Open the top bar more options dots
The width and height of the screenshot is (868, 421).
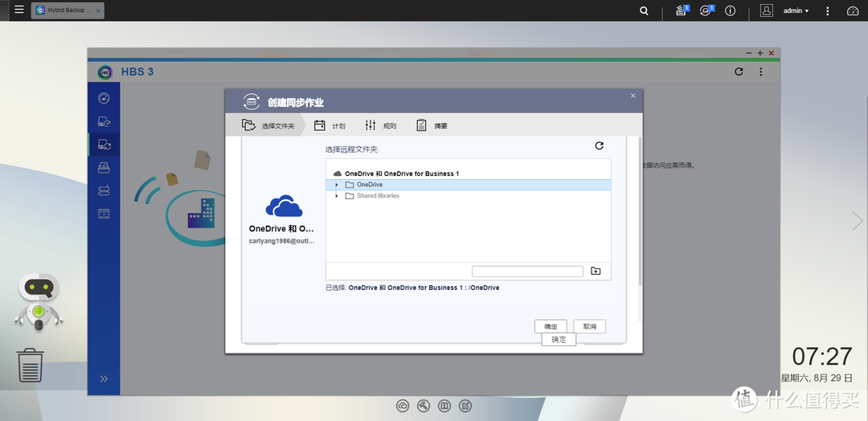828,10
